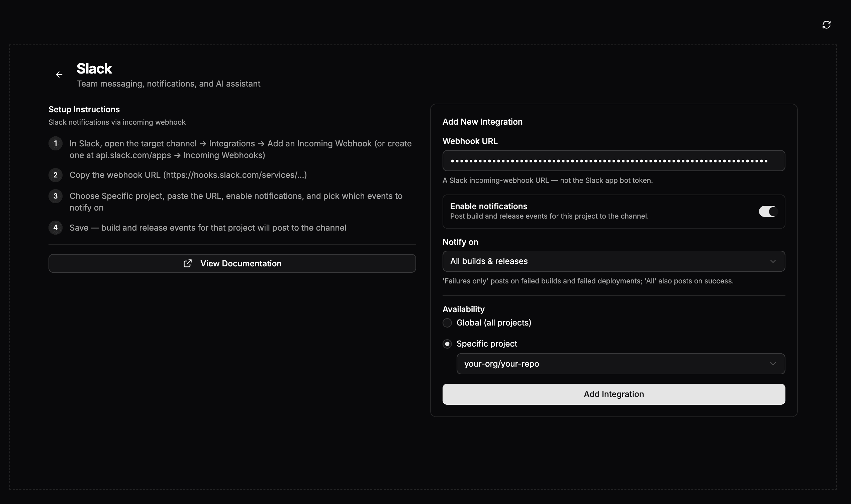Click the Notify on field label
The width and height of the screenshot is (851, 504).
pos(460,242)
